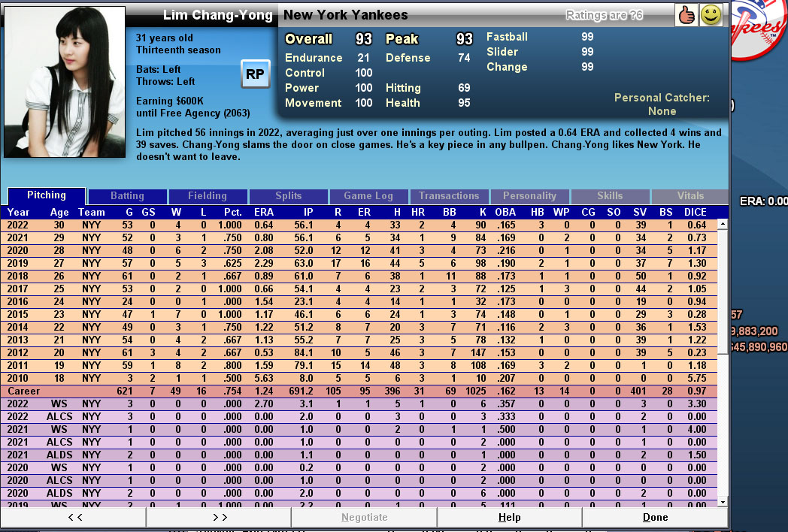Switch to the Batting tab
Image resolution: width=788 pixels, height=532 pixels.
click(x=127, y=196)
